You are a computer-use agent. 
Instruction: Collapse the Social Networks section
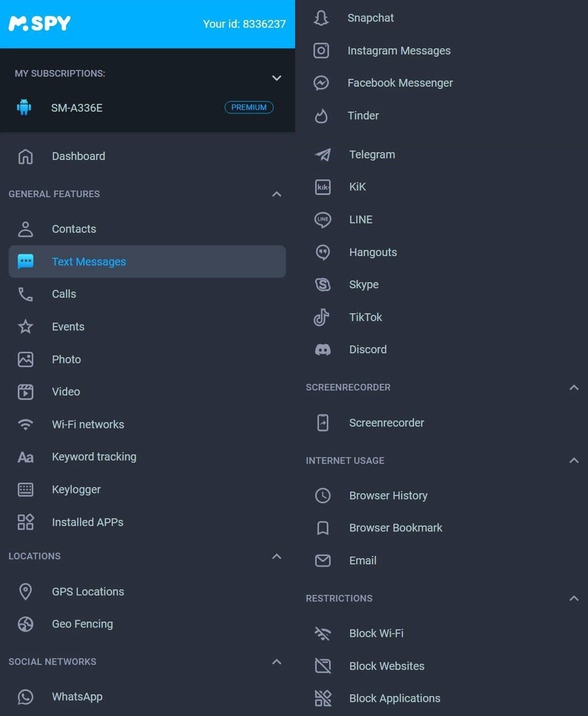point(277,662)
